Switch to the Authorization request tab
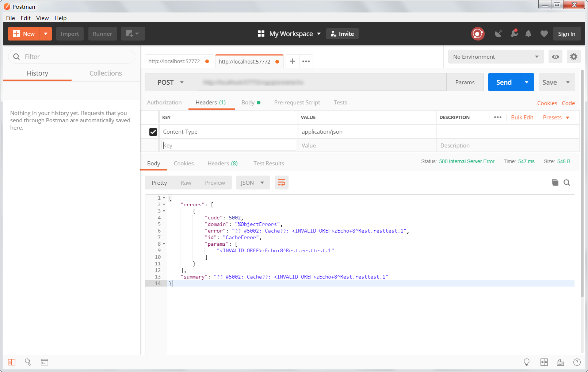The height and width of the screenshot is (372, 588). [164, 103]
